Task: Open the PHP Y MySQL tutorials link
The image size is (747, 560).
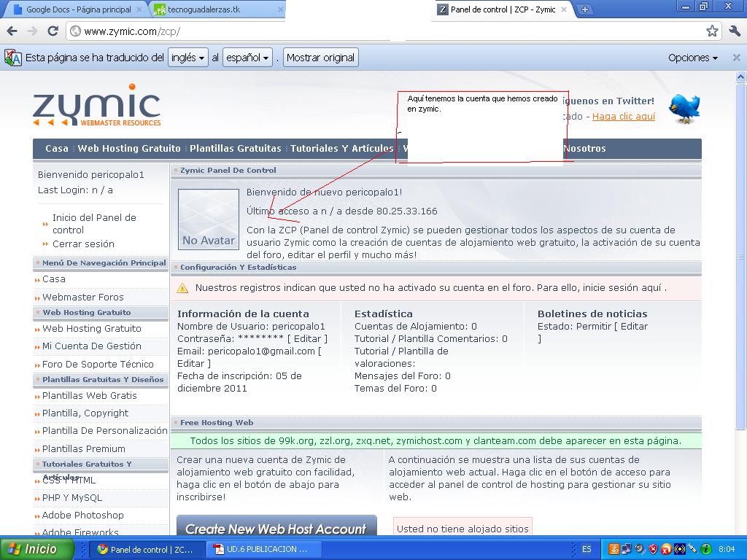Action: (72, 498)
